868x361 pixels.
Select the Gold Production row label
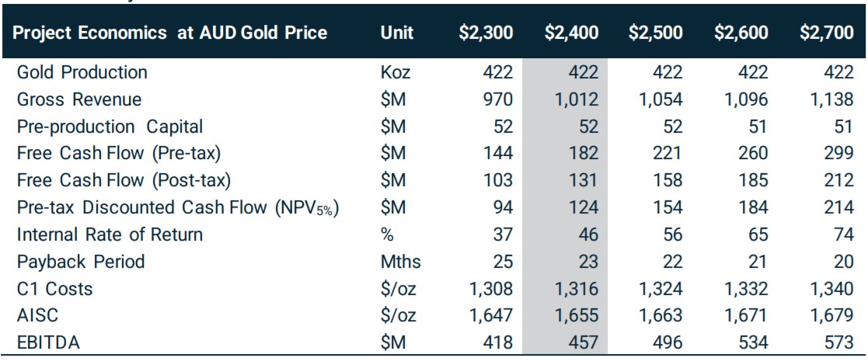point(82,72)
